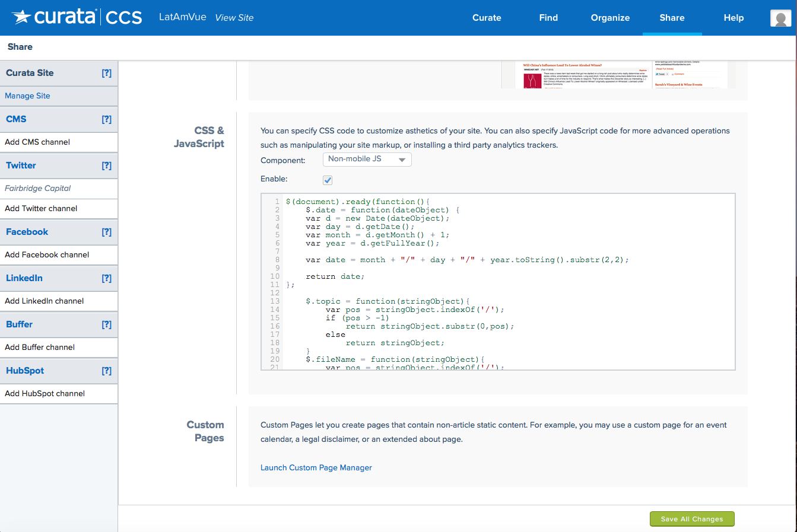Click the Curata CCS logo
This screenshot has height=532, width=797.
tap(77, 17)
